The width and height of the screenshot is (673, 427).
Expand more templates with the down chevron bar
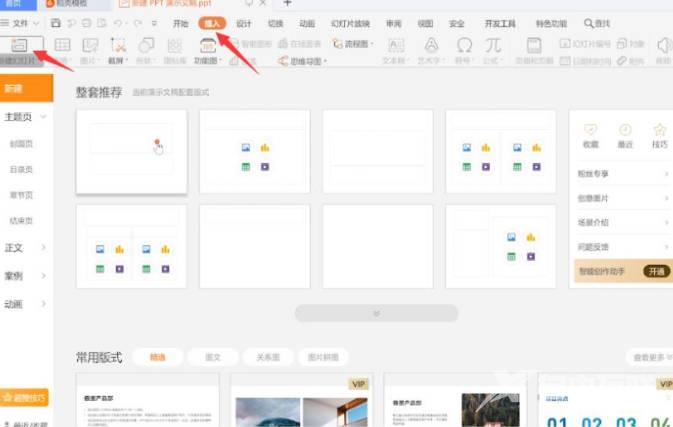pyautogui.click(x=376, y=313)
